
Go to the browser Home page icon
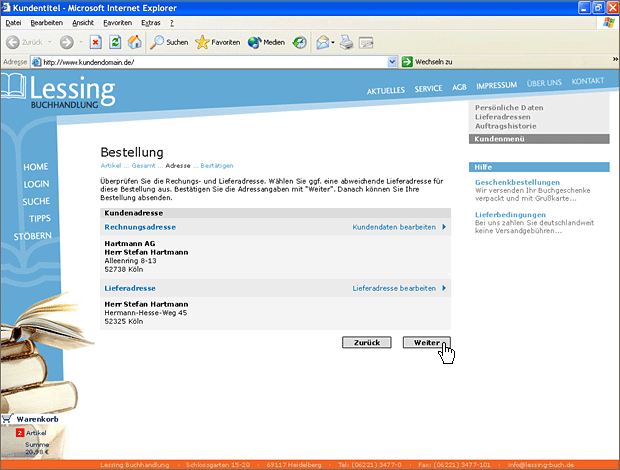(134, 42)
